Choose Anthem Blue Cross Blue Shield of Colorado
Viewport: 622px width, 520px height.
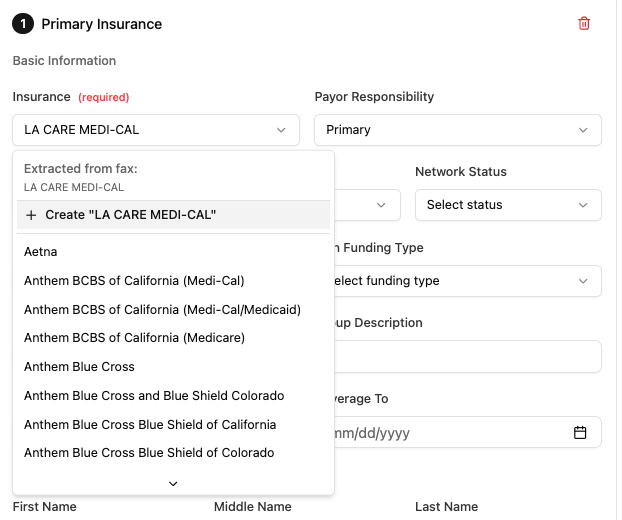[x=173, y=453]
